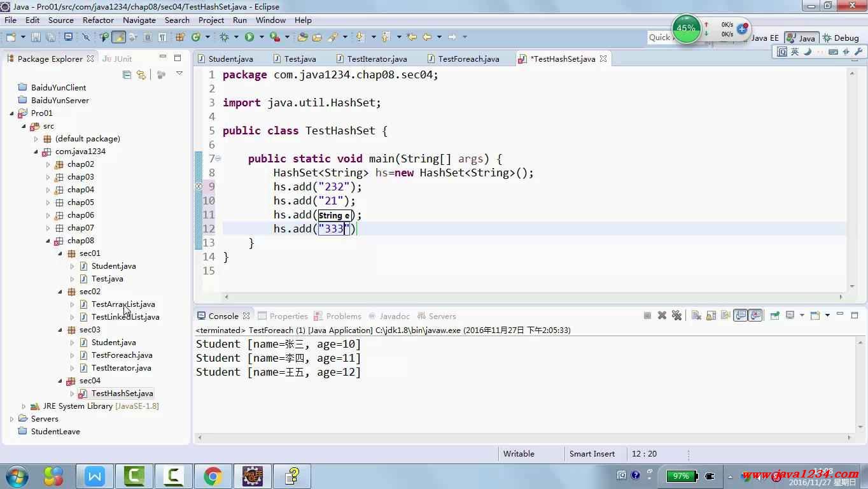This screenshot has width=868, height=489.
Task: Open Chrome from the Windows taskbar
Action: [x=213, y=476]
